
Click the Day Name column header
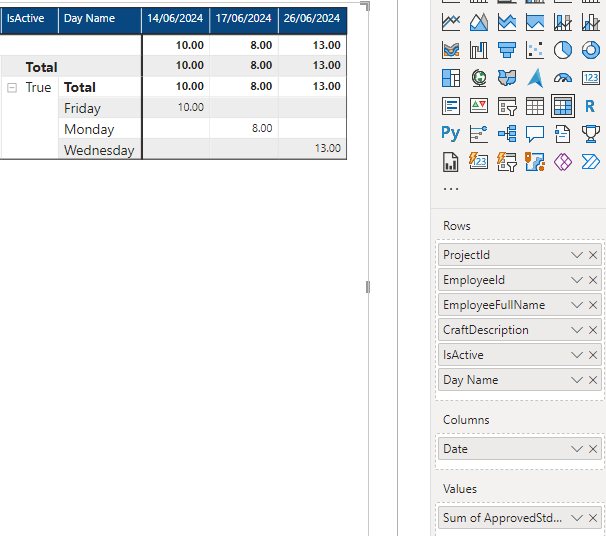100,19
